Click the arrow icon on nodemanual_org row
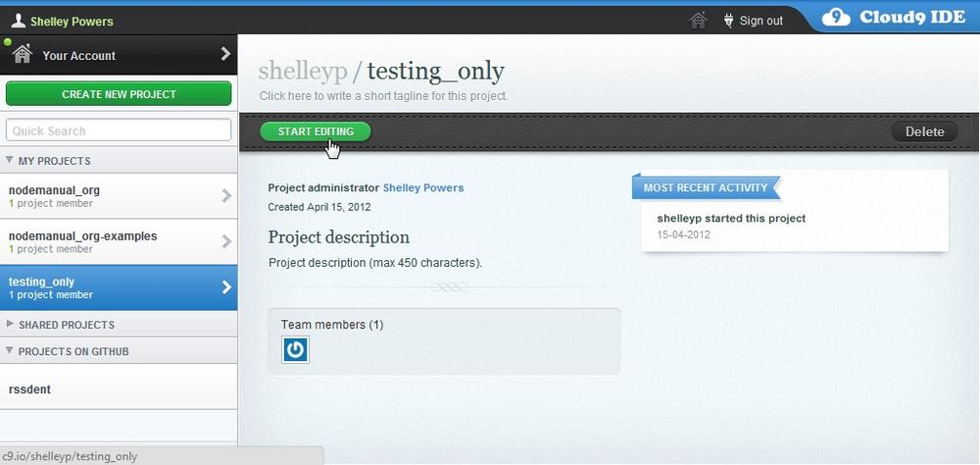The width and height of the screenshot is (980, 465). click(227, 196)
